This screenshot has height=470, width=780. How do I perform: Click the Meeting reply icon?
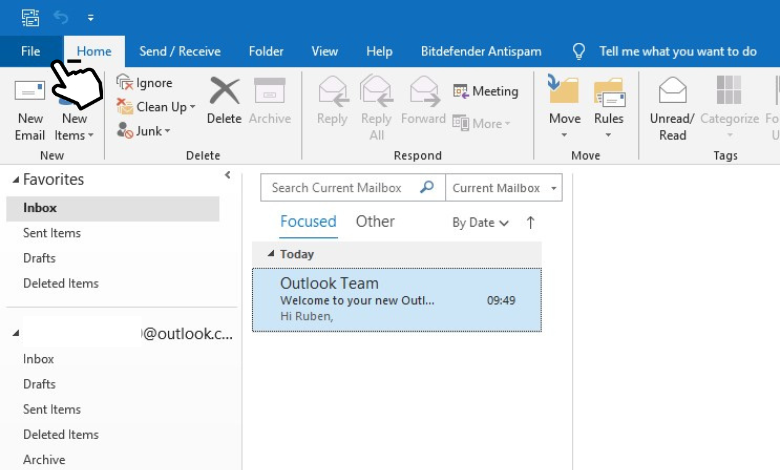pyautogui.click(x=461, y=91)
